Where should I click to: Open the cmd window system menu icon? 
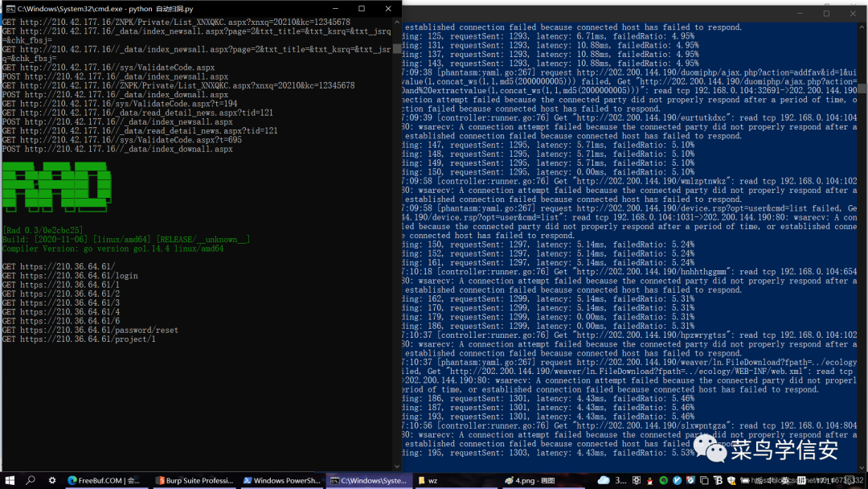(10, 8)
